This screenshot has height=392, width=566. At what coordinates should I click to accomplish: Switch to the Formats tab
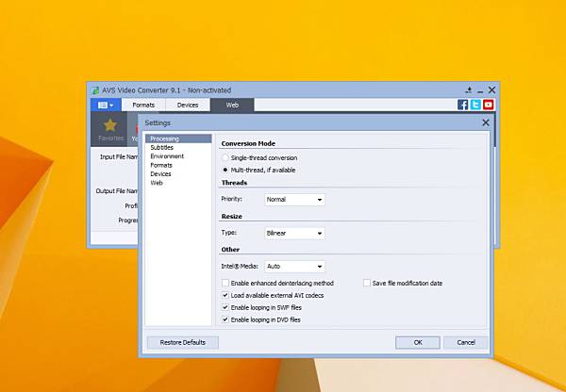pos(143,105)
